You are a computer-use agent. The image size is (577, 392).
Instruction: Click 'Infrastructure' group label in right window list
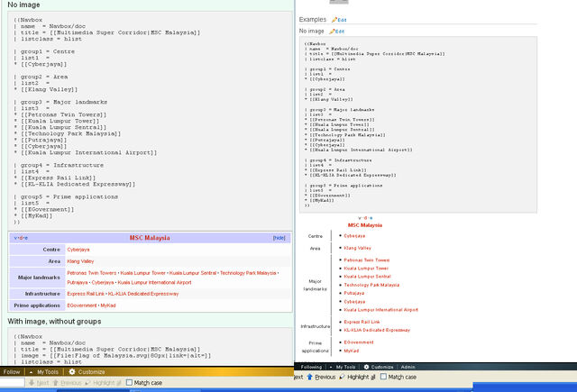point(315,326)
